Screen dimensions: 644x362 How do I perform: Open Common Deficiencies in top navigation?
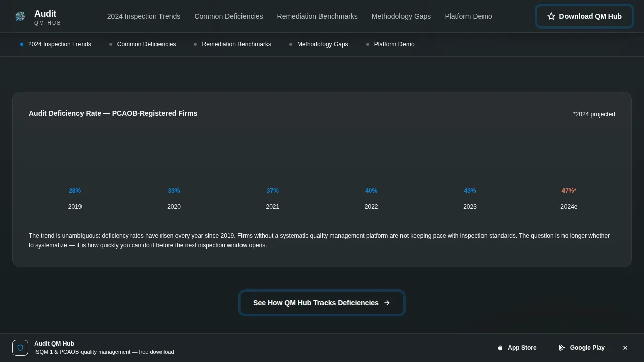click(x=228, y=16)
